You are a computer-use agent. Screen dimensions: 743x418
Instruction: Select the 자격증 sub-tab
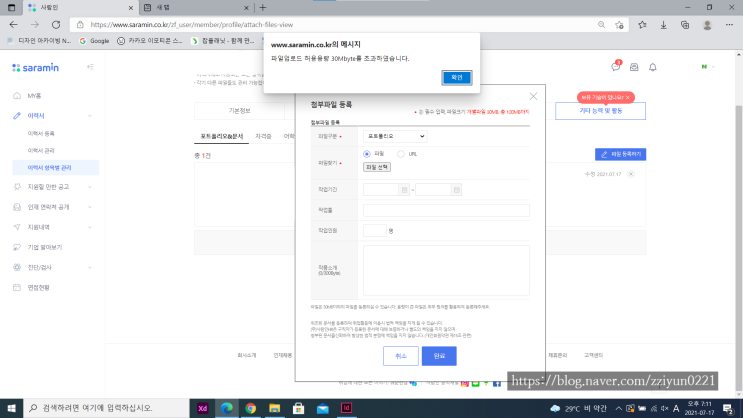(263, 136)
